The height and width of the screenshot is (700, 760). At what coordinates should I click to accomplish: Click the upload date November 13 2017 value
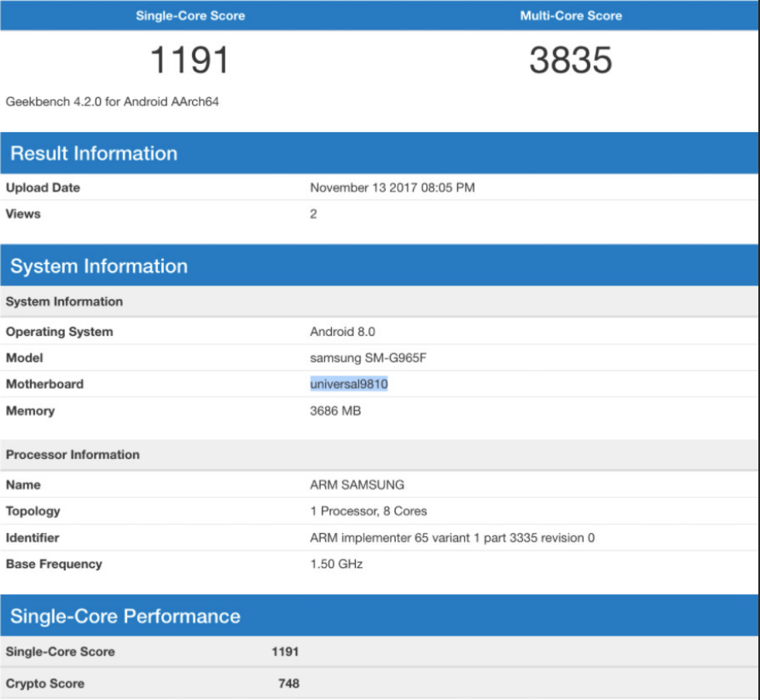tap(392, 188)
